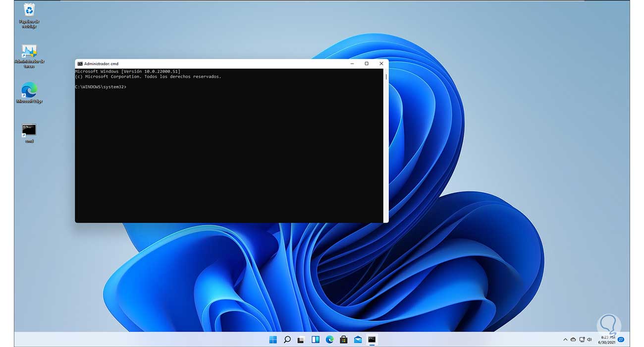The image size is (644, 347).
Task: Open Task View in the taskbar
Action: [x=301, y=340]
